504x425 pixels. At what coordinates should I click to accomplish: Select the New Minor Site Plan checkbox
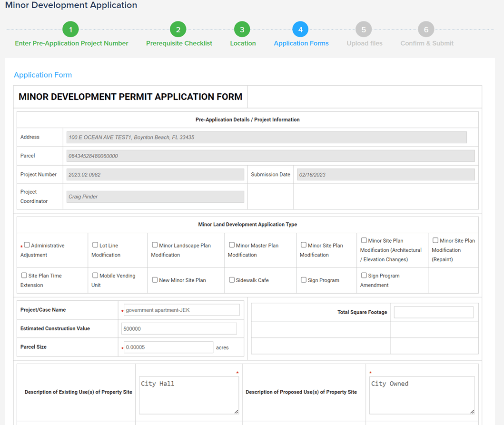(x=155, y=280)
